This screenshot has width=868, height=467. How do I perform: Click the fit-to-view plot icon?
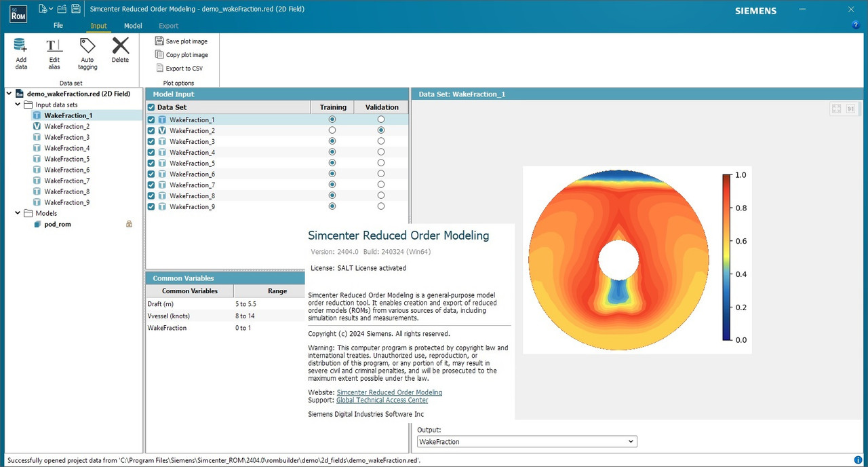pyautogui.click(x=836, y=109)
